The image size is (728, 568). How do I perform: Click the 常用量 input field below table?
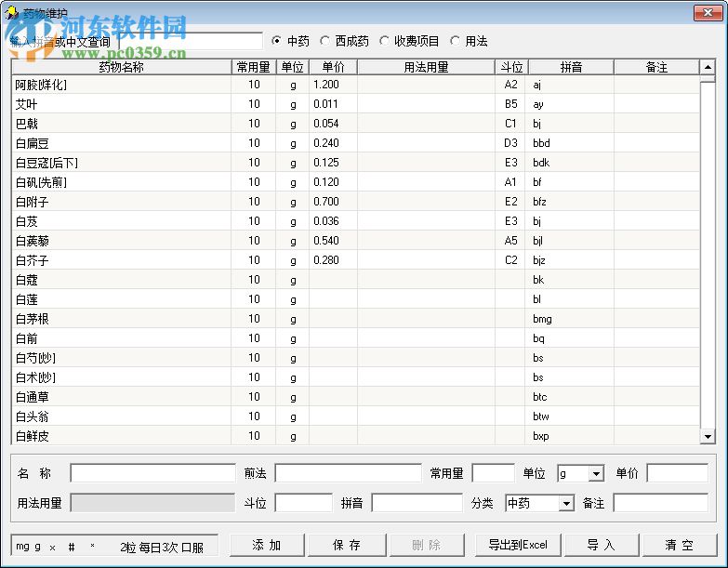tap(493, 473)
